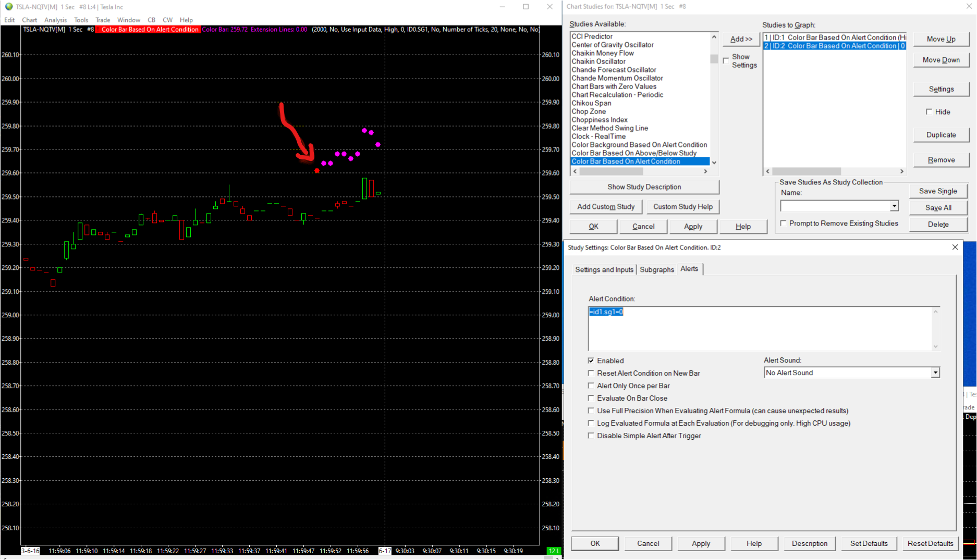Click Add Custom Study button
Viewport: 977px width, 560px height.
tap(606, 207)
